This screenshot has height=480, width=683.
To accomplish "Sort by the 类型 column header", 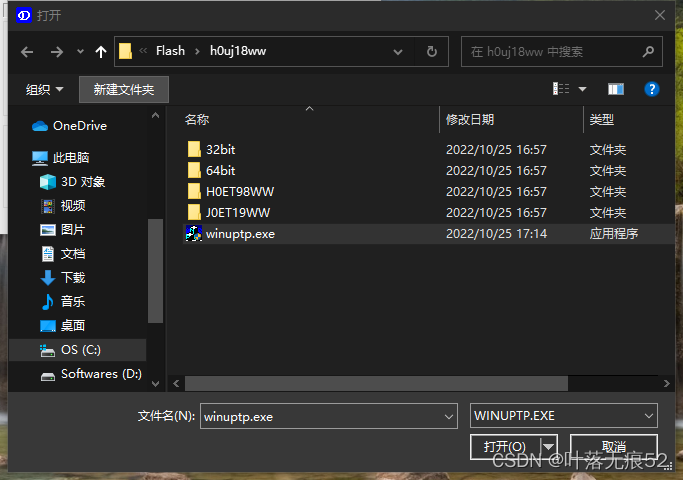I will click(602, 120).
